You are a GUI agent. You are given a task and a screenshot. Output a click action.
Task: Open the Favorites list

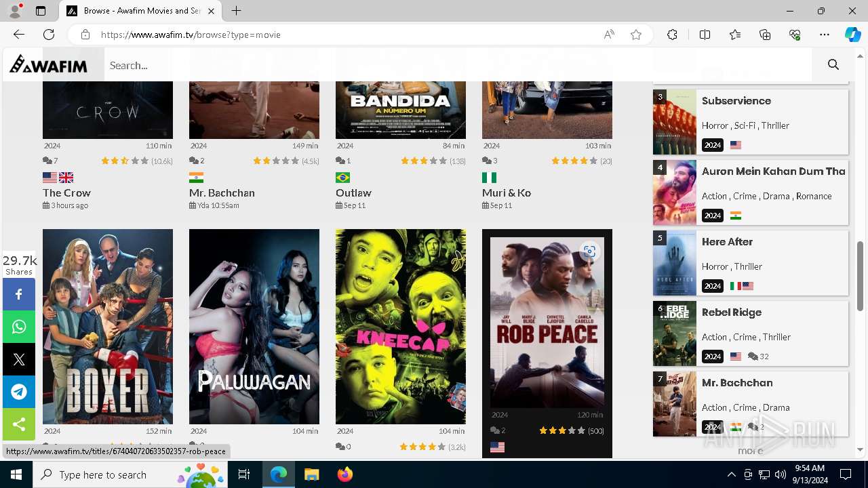coord(735,35)
